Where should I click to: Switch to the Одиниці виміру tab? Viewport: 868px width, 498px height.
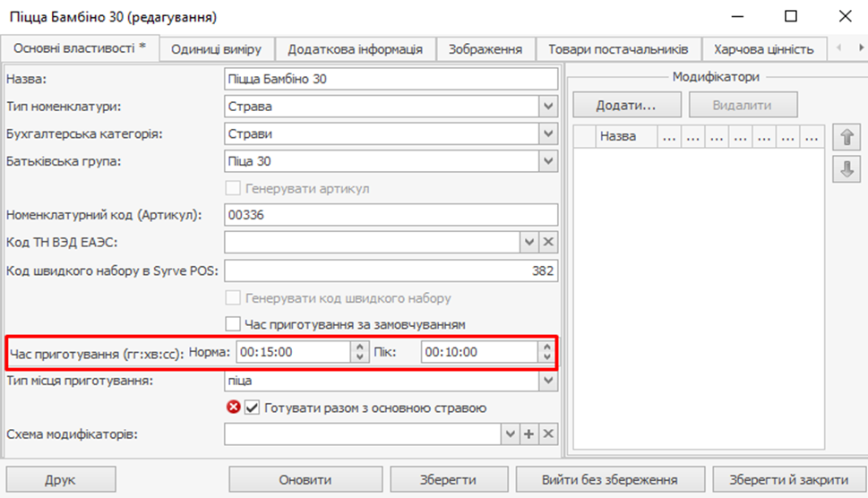coord(217,49)
